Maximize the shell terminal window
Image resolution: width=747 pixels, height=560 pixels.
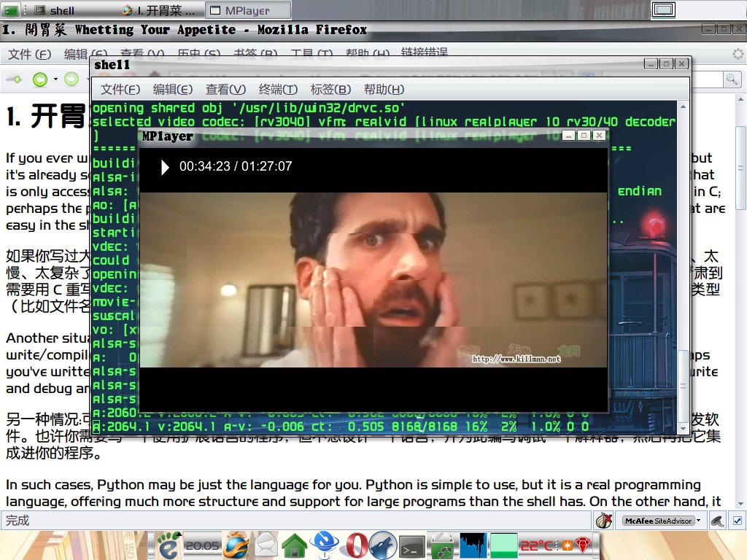point(667,63)
